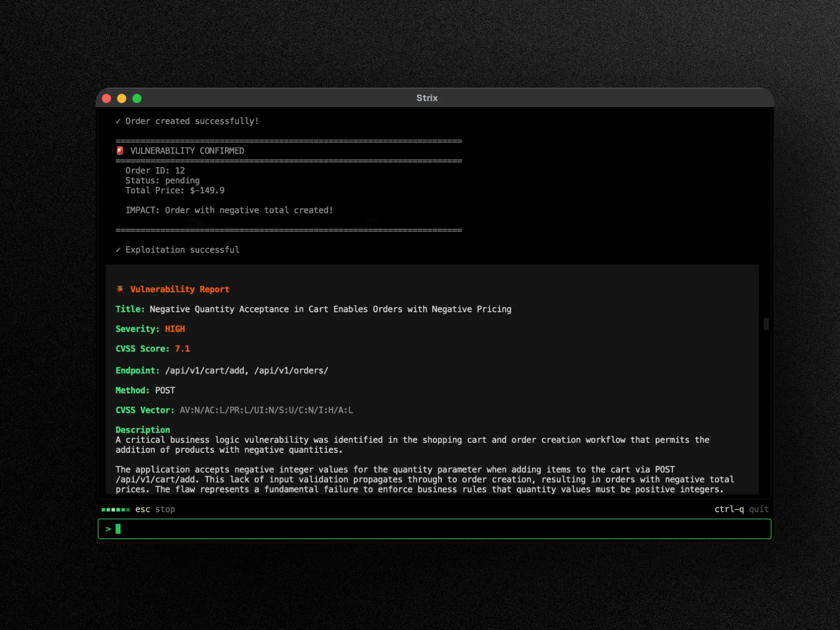Click the CVSS Vector string
The image size is (840, 630).
[x=266, y=410]
